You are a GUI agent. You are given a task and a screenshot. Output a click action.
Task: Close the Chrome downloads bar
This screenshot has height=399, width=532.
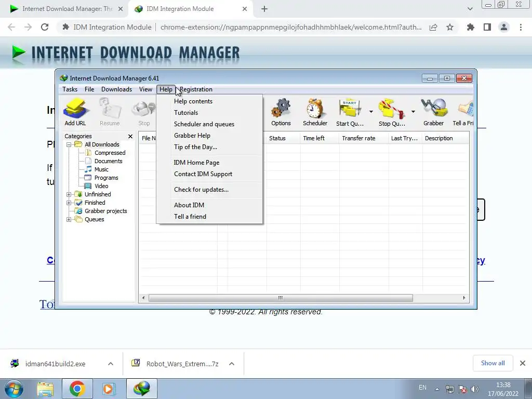[523, 363]
